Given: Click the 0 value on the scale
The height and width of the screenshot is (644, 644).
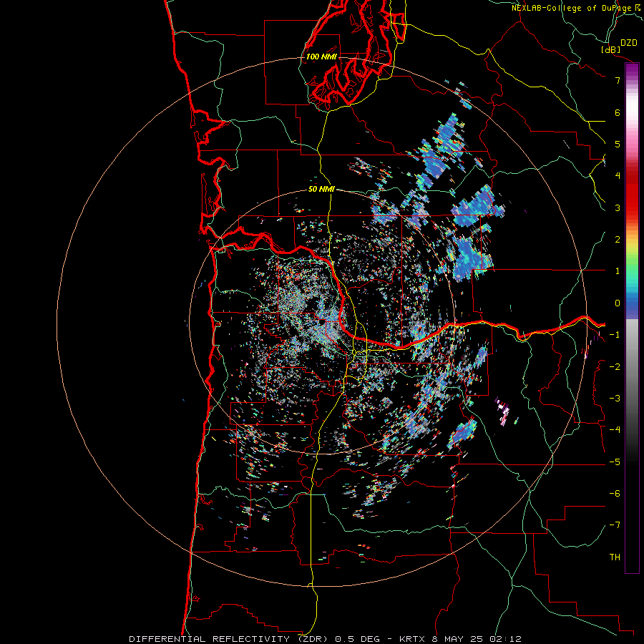Looking at the screenshot, I should pos(618,303).
